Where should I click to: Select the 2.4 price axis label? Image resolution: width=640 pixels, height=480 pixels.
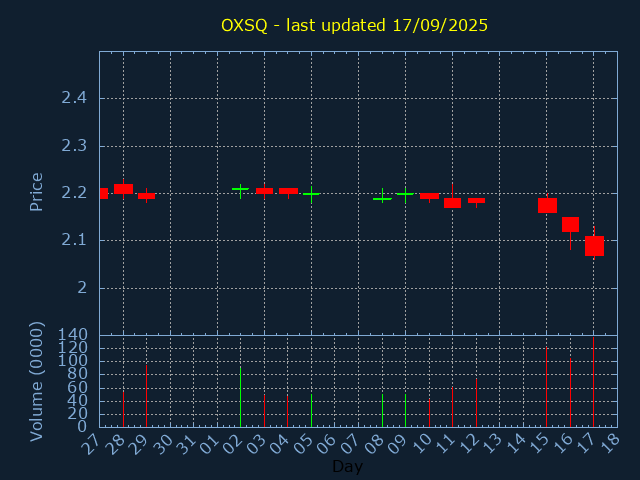74,98
